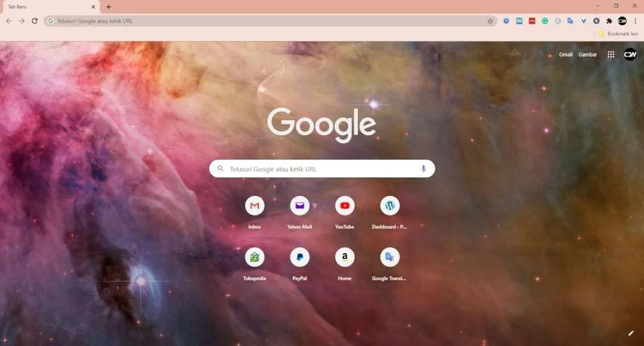Reload the current page
This screenshot has height=346, width=644.
point(35,21)
